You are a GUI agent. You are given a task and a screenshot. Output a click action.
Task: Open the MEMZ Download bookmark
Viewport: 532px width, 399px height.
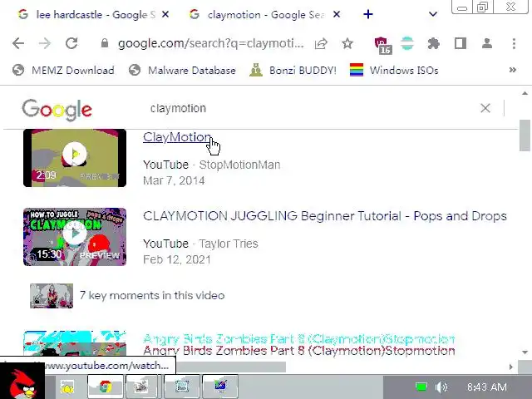(x=63, y=70)
